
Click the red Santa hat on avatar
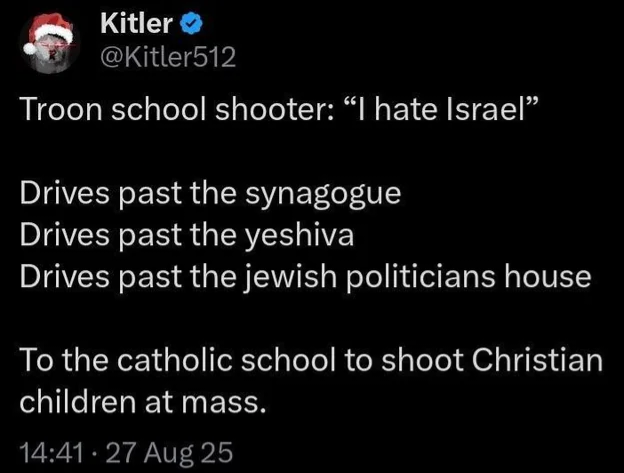(x=40, y=29)
